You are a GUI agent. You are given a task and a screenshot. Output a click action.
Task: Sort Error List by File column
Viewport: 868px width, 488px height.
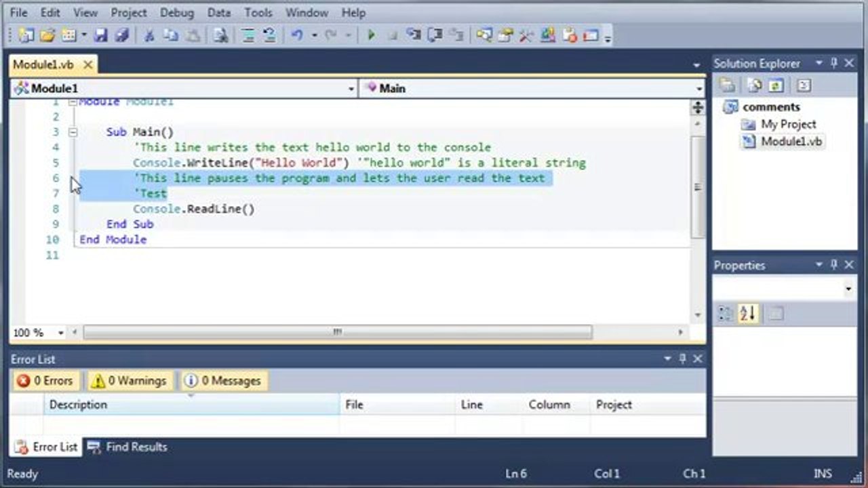click(x=397, y=405)
